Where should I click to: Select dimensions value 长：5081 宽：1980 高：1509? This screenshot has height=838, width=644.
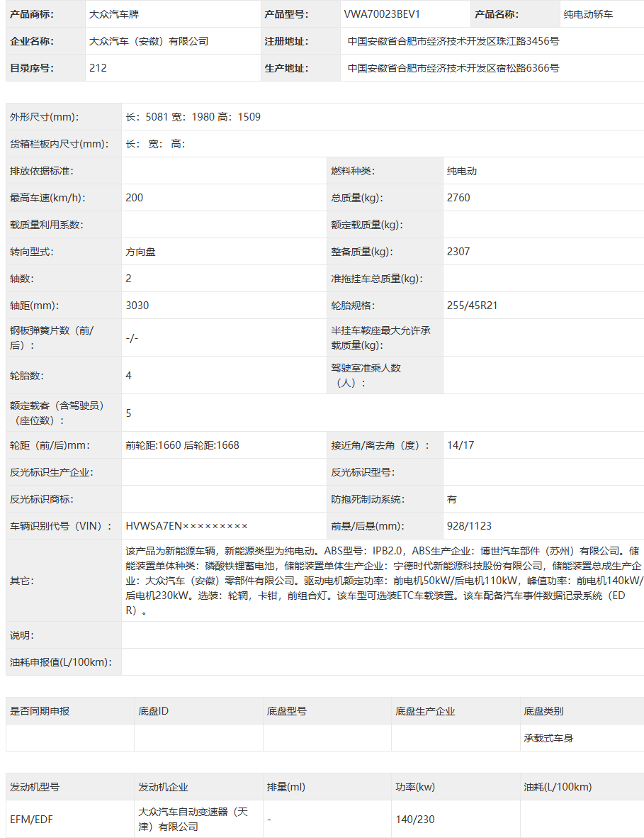point(193,117)
